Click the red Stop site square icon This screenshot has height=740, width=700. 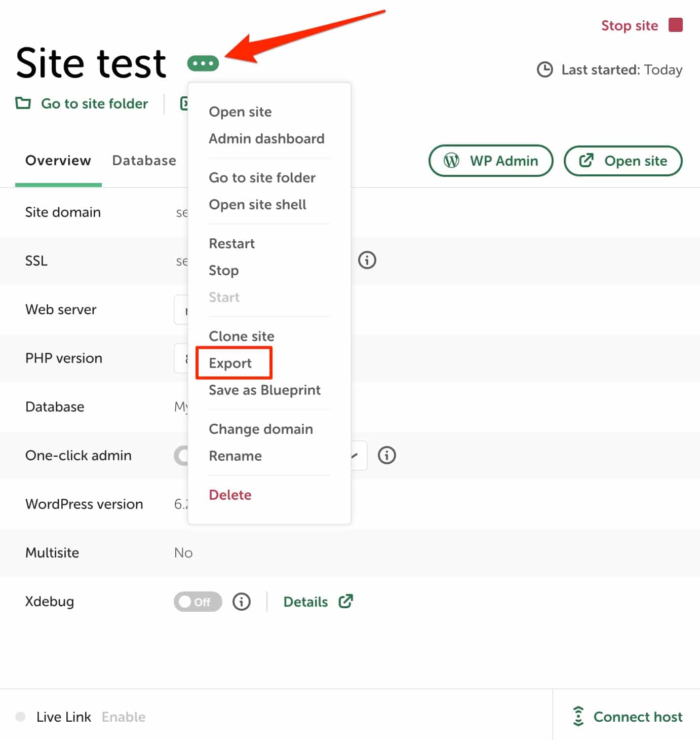click(676, 25)
